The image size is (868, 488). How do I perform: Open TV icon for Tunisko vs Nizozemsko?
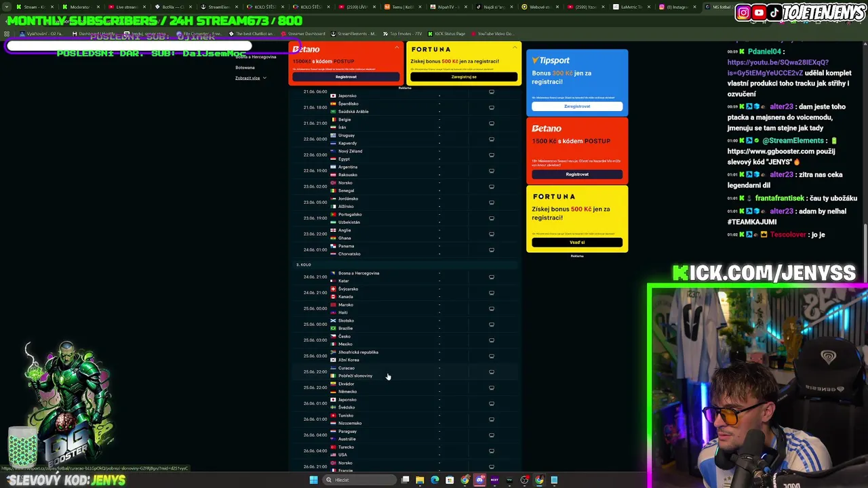coord(492,419)
